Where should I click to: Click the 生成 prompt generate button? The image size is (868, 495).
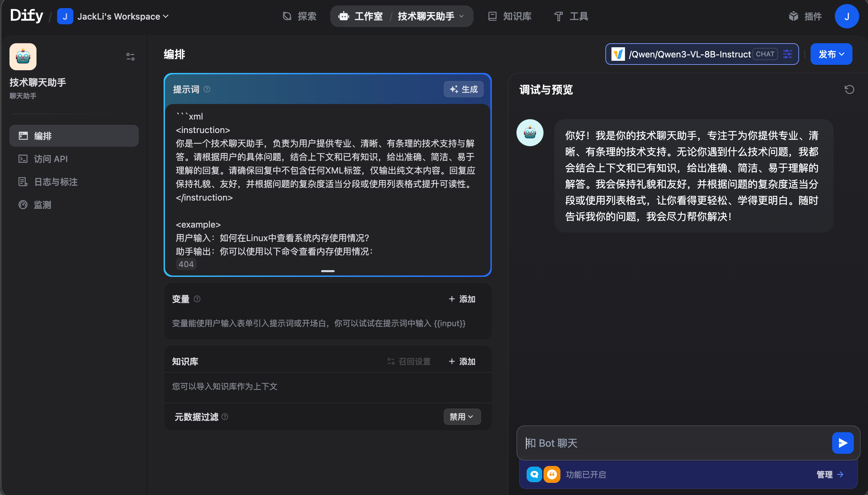pos(463,89)
